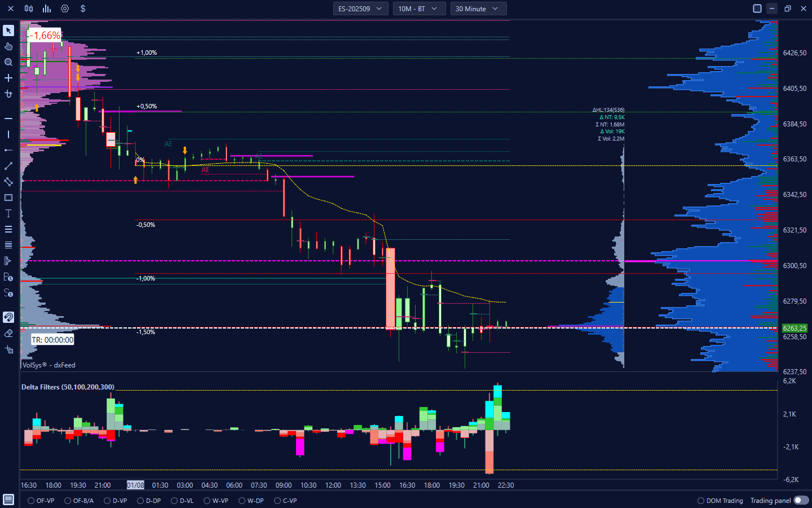Click the bar histogram indicator icon
Image resolution: width=812 pixels, height=508 pixels.
[x=47, y=8]
